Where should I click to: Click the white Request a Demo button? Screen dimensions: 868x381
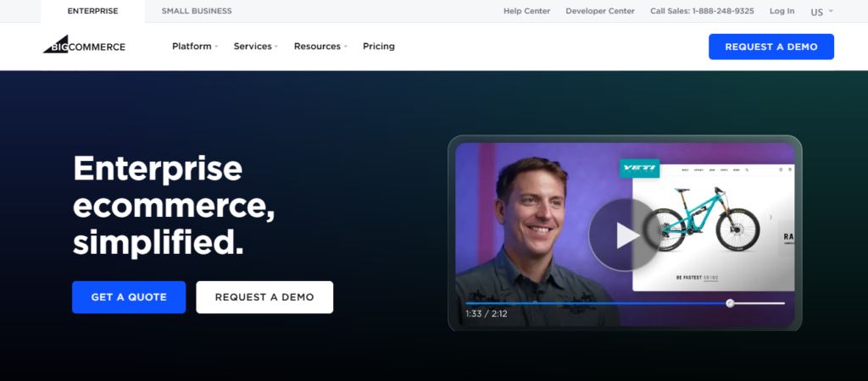[264, 297]
